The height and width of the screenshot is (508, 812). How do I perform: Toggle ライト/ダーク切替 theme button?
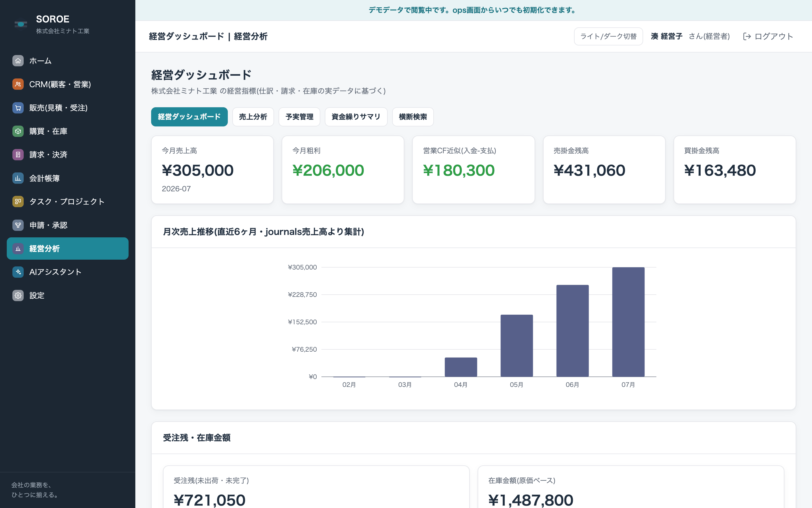pos(608,36)
